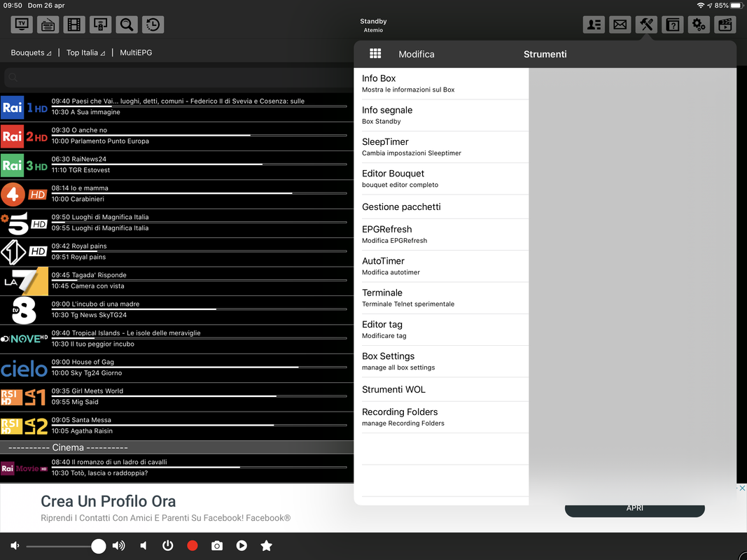Open the TV channels view icon
This screenshot has width=747, height=560.
[x=22, y=24]
